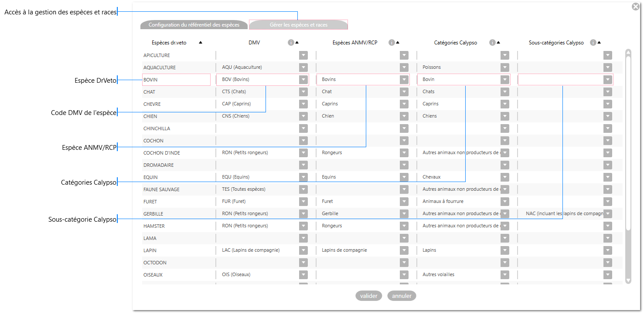Screen dimensions: 644x314
Task: Select the FURET species name
Action: click(x=150, y=202)
